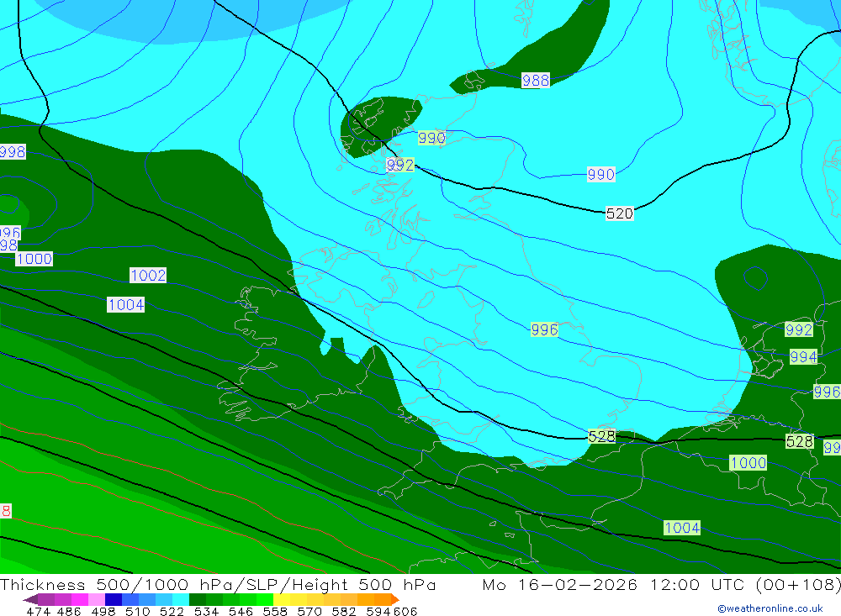This screenshot has width=841, height=616.
Task: Open the weatheronline.co.uk copyright link
Action: (770, 608)
